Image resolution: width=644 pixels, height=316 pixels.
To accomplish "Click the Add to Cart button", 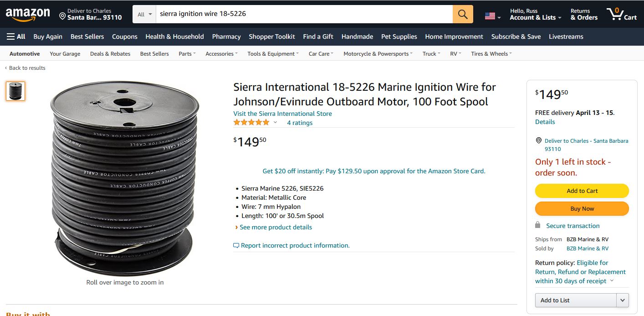I will (x=582, y=191).
